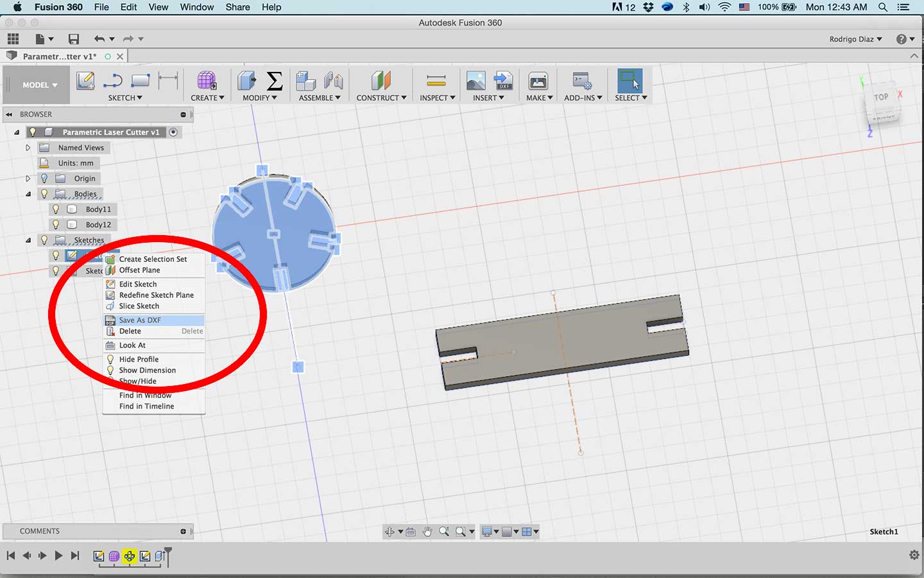Click the Look At navigation icon
This screenshot has width=924, height=578.
tap(411, 532)
